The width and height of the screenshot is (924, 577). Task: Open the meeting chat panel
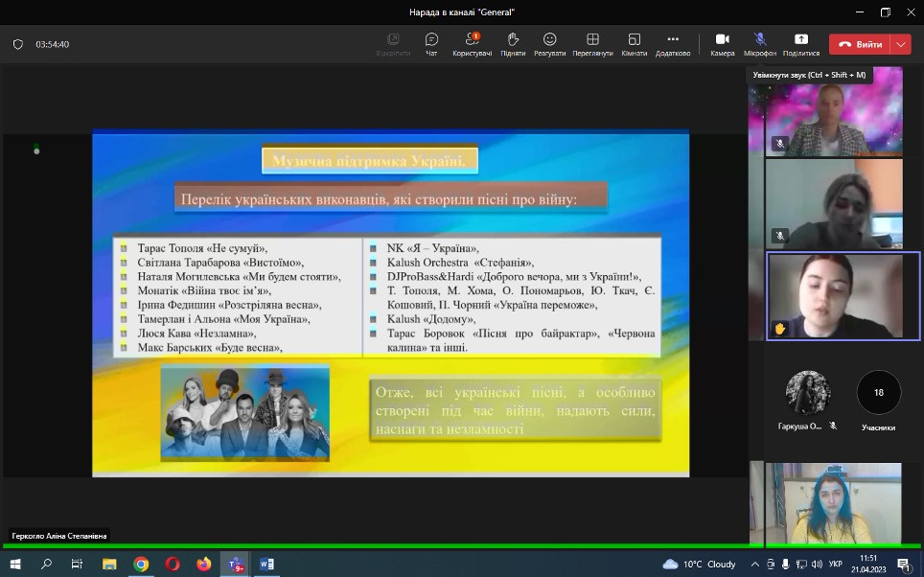pyautogui.click(x=431, y=43)
